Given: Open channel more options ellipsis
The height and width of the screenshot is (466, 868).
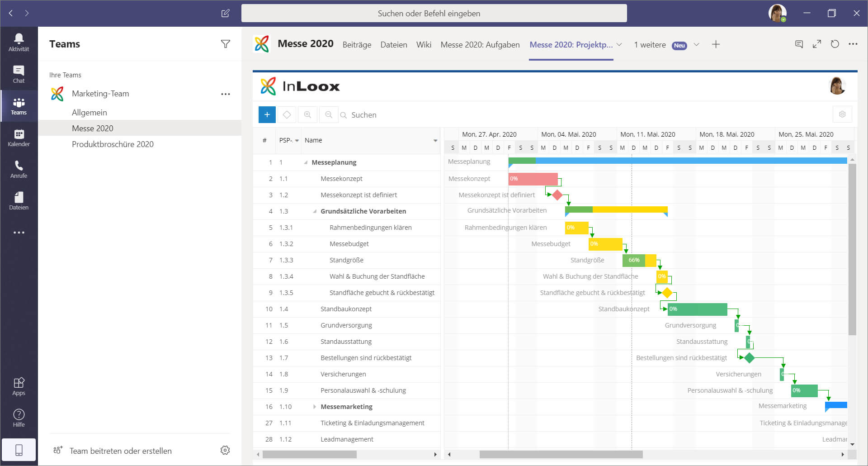Looking at the screenshot, I should pos(853,44).
